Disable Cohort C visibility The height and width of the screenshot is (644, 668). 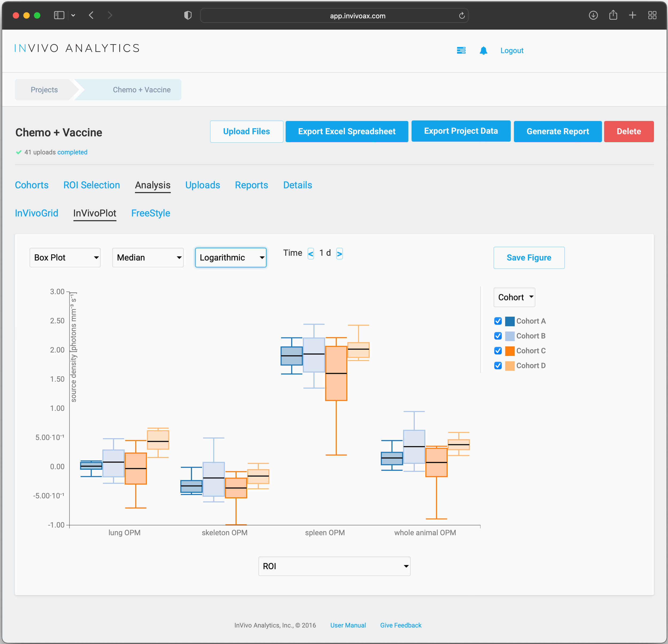click(x=498, y=351)
